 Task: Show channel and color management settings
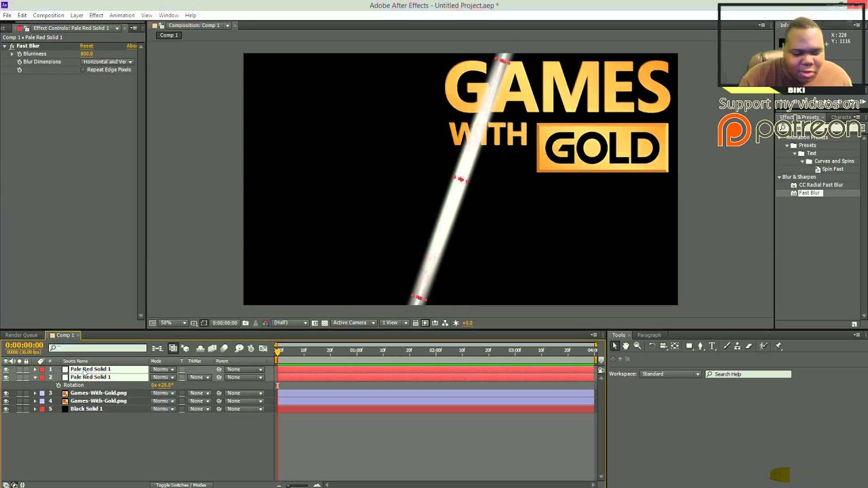click(266, 323)
